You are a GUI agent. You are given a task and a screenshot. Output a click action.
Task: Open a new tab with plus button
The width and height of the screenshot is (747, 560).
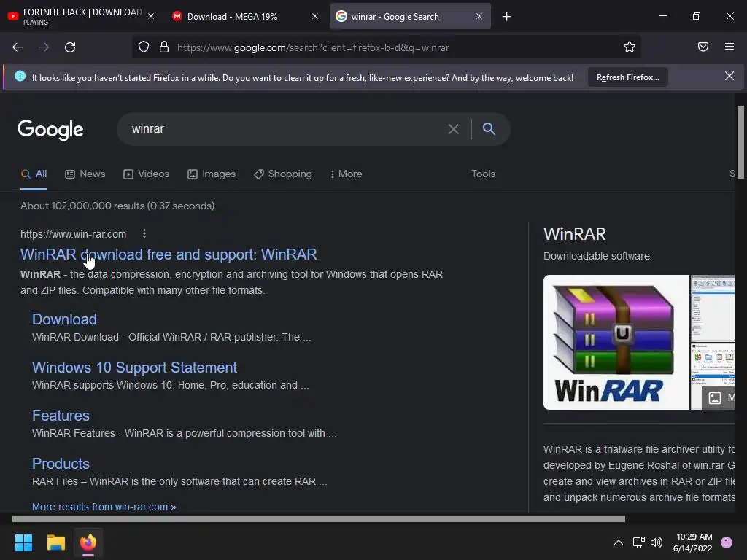click(506, 17)
